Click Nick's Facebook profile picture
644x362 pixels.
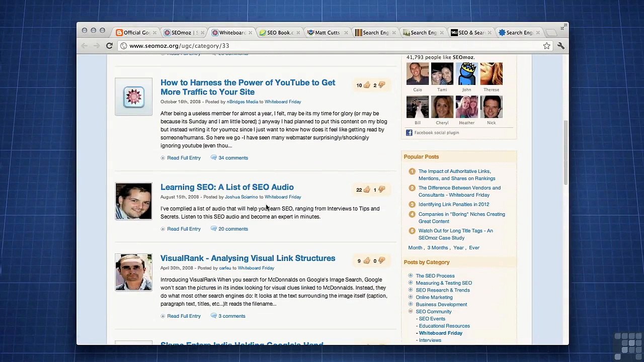[x=491, y=107]
